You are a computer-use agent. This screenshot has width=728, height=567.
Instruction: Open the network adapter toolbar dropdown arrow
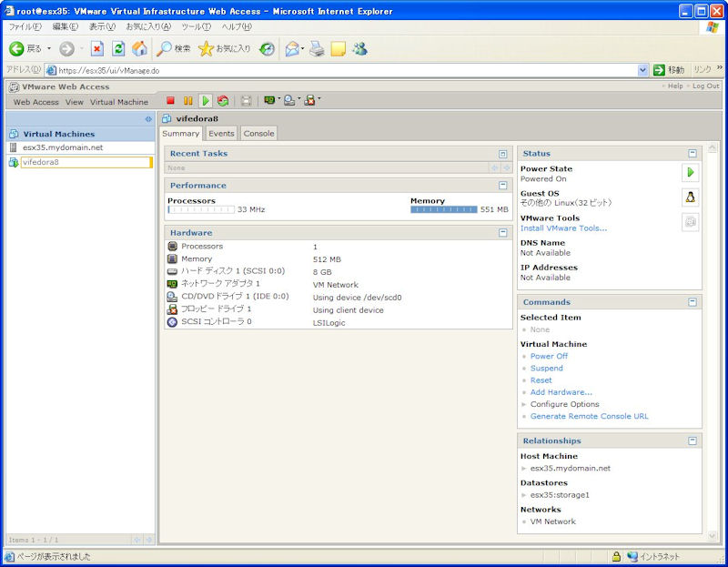click(279, 99)
